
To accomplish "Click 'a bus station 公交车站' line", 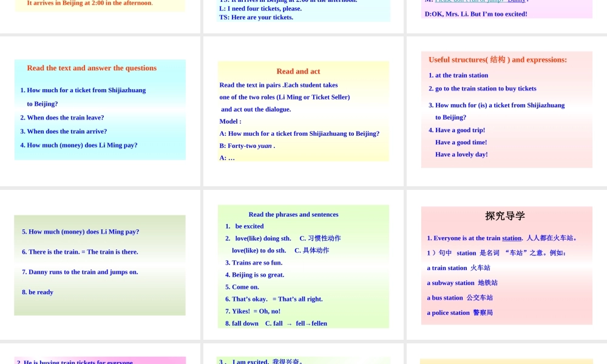I will (460, 298).
